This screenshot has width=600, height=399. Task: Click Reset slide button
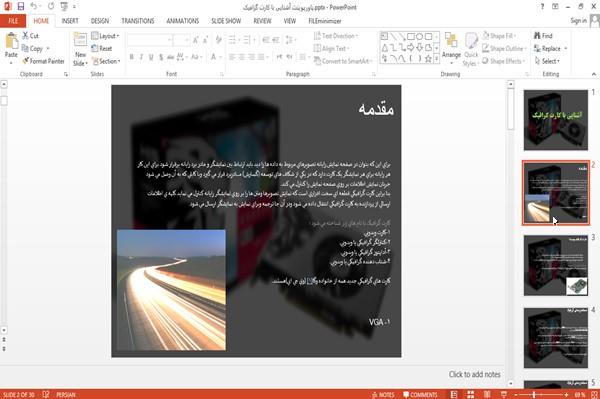pos(102,49)
